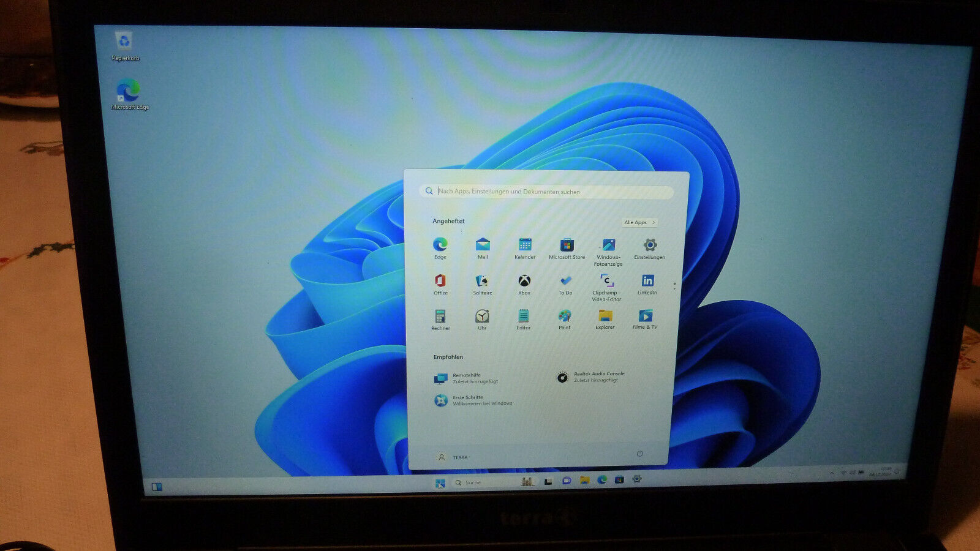
Task: Open recommended Remotehilfe item
Action: (x=467, y=378)
